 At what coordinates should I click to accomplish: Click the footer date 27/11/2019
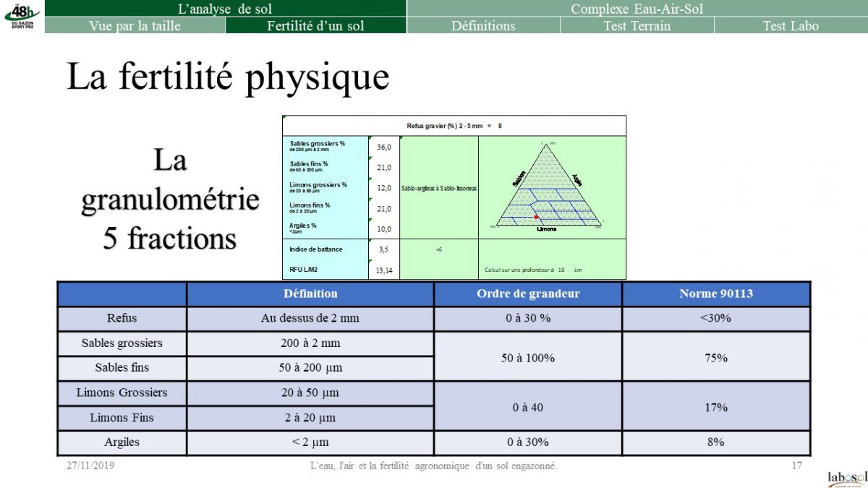[90, 466]
